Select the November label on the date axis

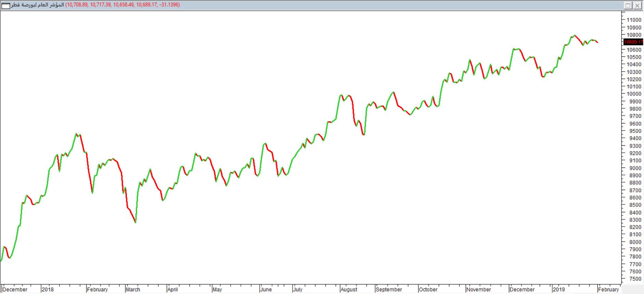pos(478,290)
